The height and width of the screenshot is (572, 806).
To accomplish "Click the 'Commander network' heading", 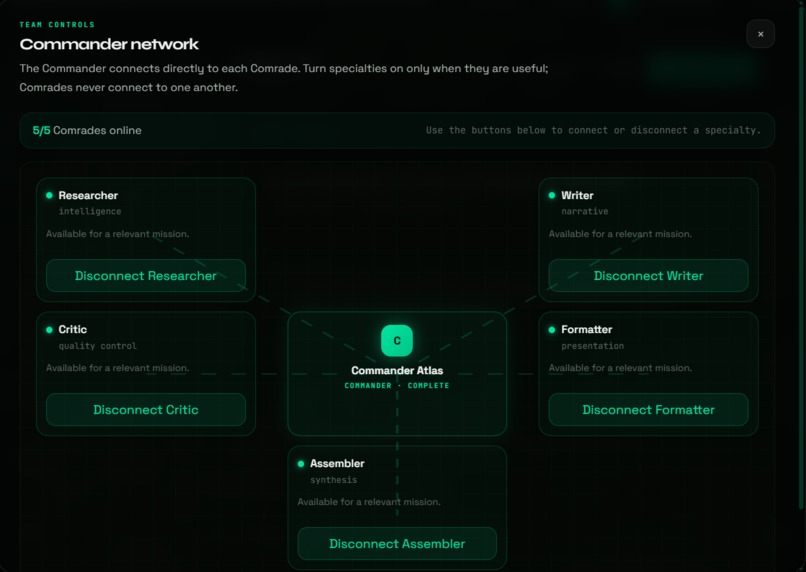I will [x=109, y=44].
